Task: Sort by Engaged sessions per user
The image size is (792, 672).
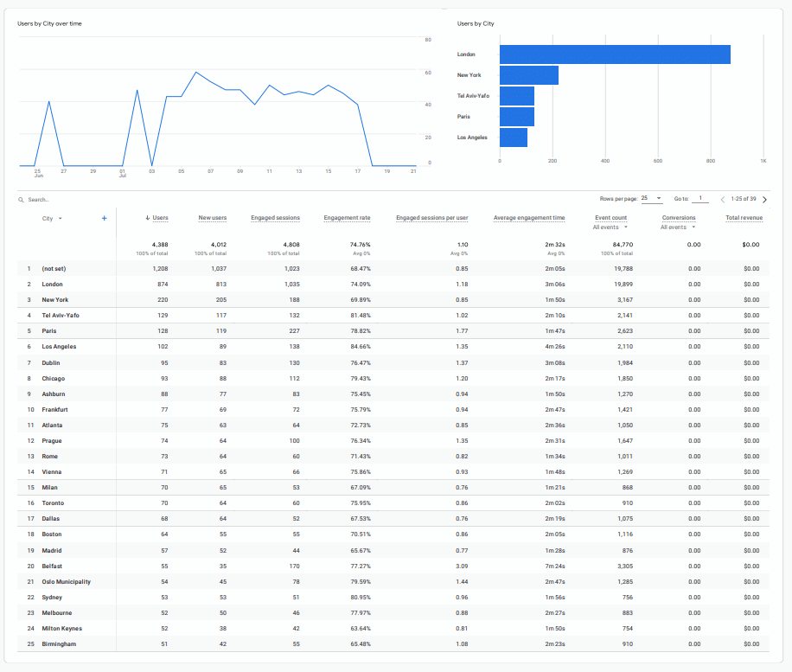Action: click(x=431, y=218)
